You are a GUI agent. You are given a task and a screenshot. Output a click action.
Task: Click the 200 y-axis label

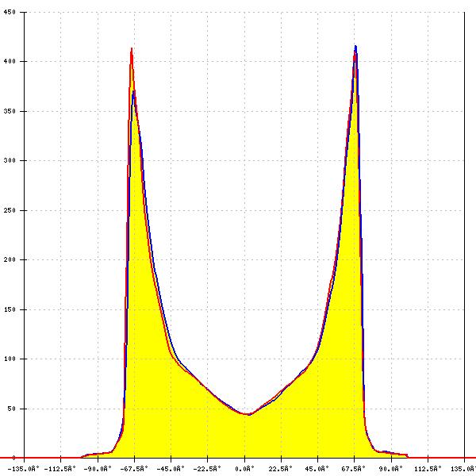[x=10, y=259]
